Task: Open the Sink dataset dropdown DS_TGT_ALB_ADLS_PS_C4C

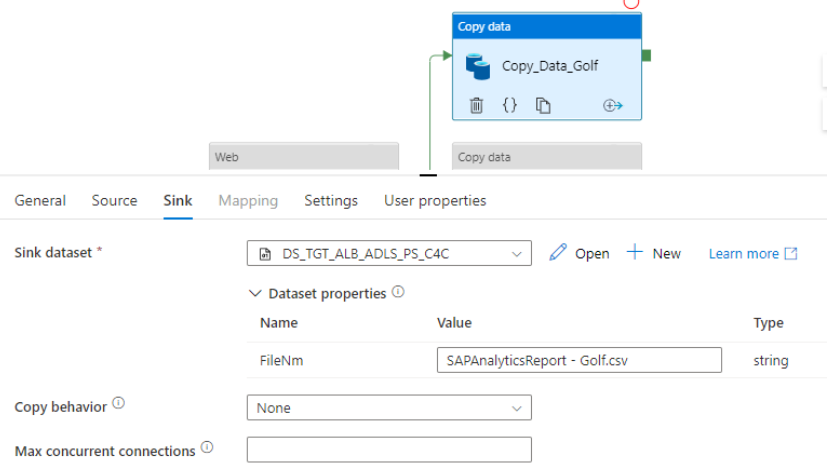Action: pos(389,253)
